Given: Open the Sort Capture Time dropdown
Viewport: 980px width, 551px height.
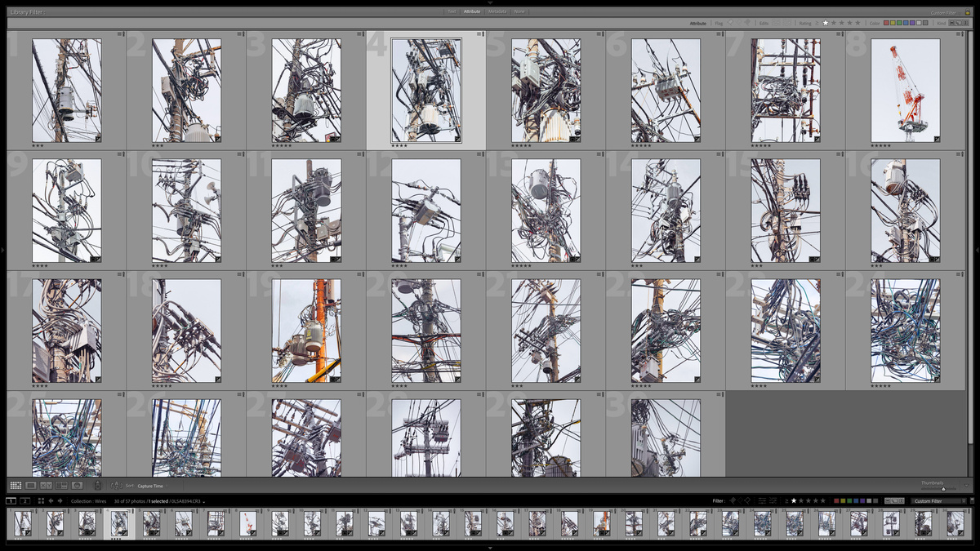Looking at the screenshot, I should tap(150, 486).
